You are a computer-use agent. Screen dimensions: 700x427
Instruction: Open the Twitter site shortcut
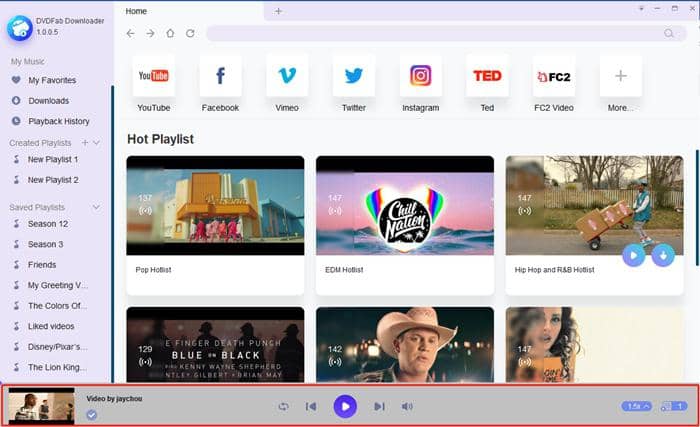click(x=354, y=76)
